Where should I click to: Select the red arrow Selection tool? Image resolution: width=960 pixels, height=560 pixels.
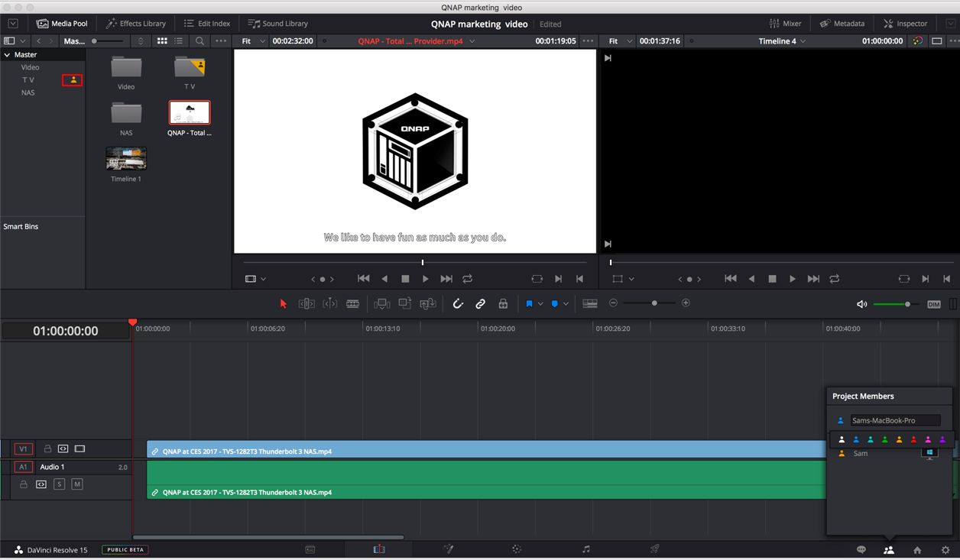[284, 304]
